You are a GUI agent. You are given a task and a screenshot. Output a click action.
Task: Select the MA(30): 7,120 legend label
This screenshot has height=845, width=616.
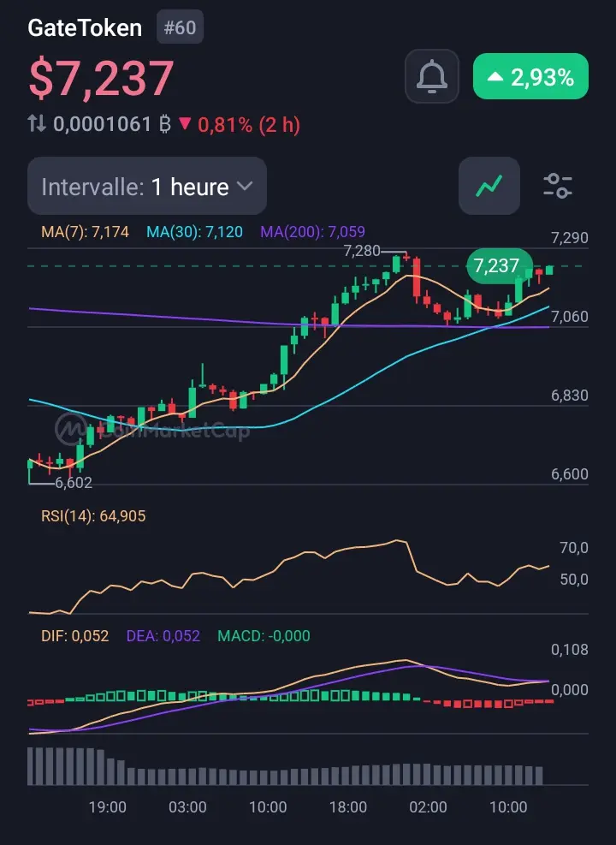[194, 232]
